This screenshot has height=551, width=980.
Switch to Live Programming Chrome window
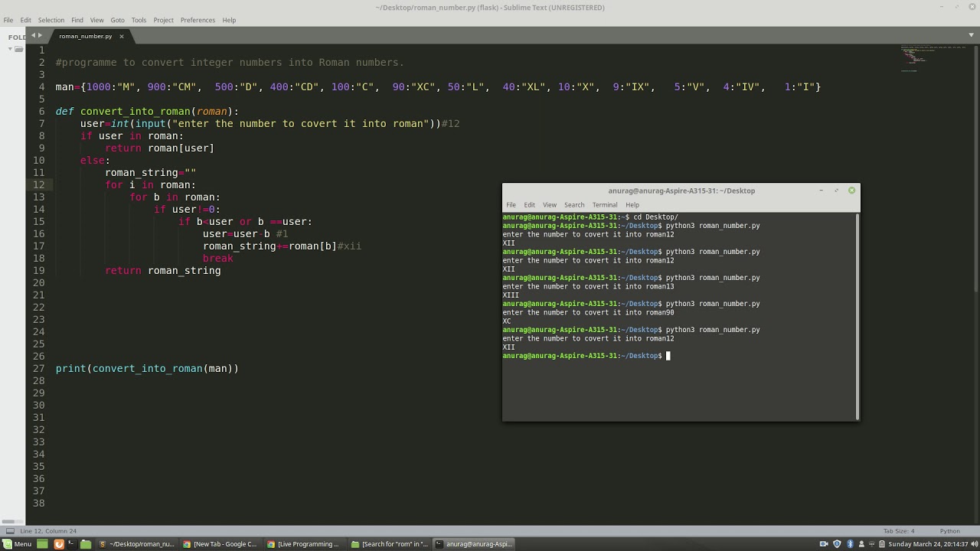305,544
